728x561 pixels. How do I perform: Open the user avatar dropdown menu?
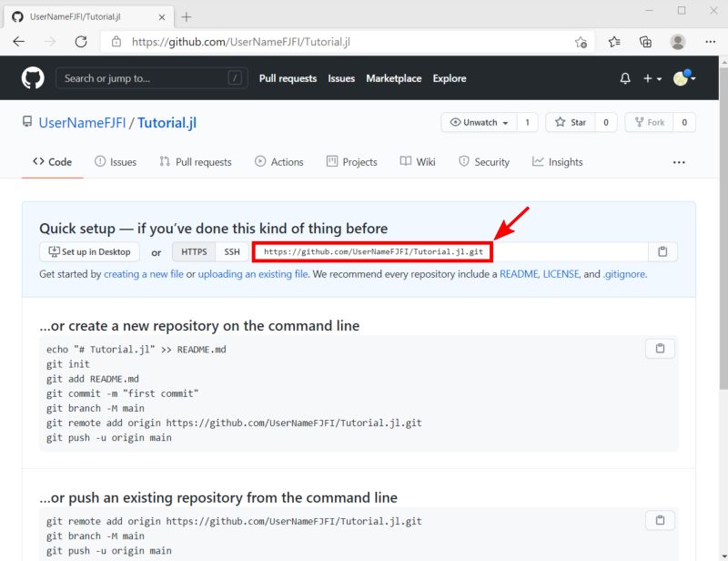pyautogui.click(x=684, y=78)
